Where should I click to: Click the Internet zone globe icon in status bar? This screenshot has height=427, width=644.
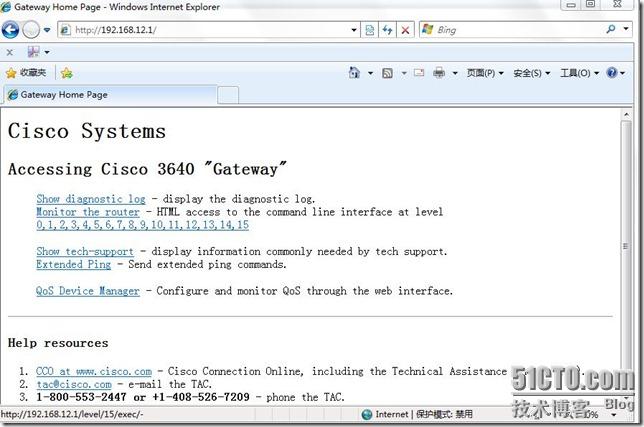coord(367,414)
